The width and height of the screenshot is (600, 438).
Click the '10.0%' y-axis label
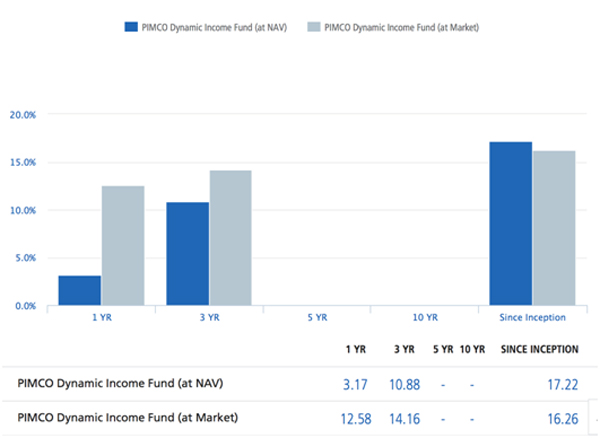point(23,210)
